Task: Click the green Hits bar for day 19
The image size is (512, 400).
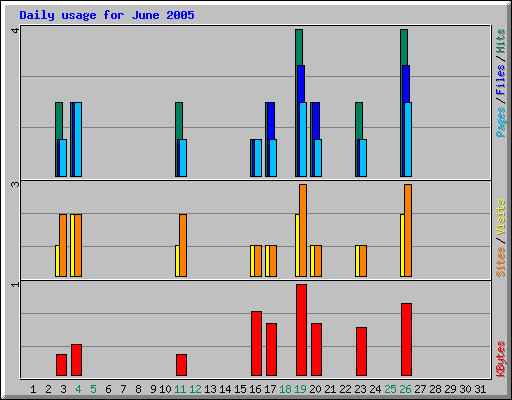Action: pos(299,47)
